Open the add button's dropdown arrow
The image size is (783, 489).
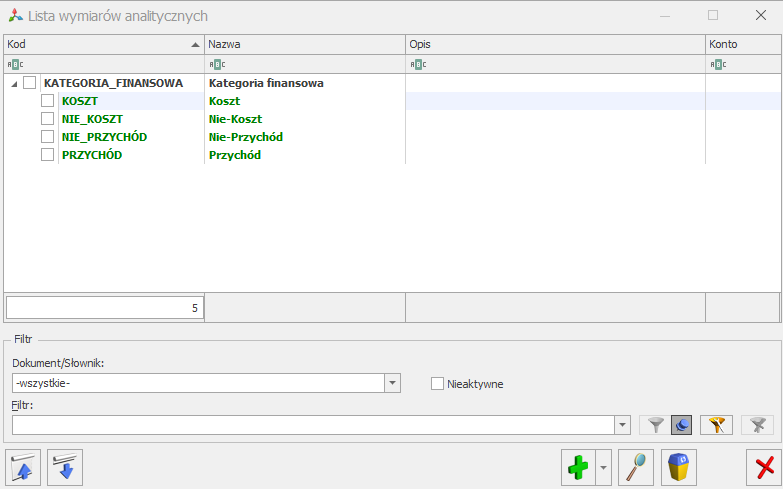pos(603,468)
